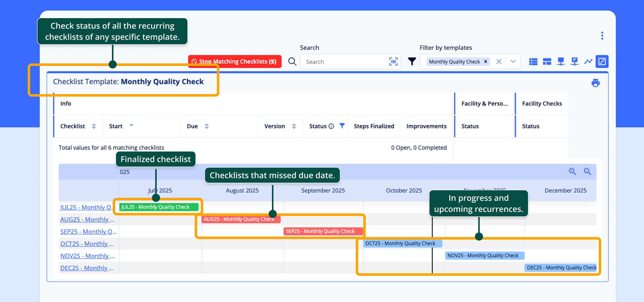Sort by Checklist column
644x302 pixels.
94,126
